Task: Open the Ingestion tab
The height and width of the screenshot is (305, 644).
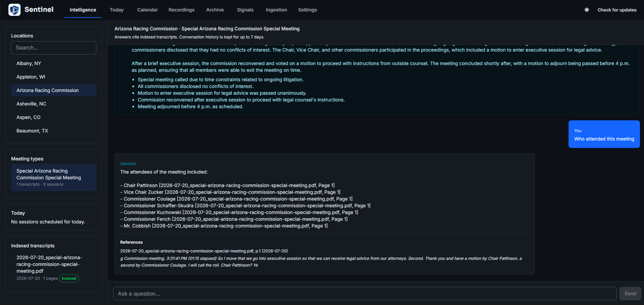Action: (277, 10)
